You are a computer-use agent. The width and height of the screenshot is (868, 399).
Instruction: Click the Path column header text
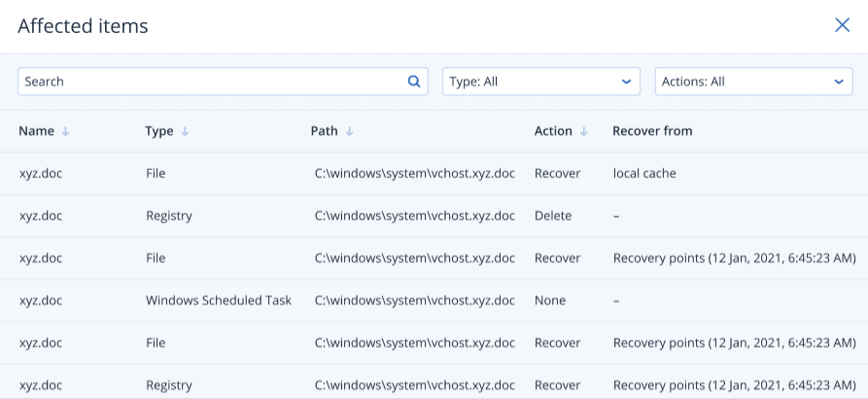(326, 131)
